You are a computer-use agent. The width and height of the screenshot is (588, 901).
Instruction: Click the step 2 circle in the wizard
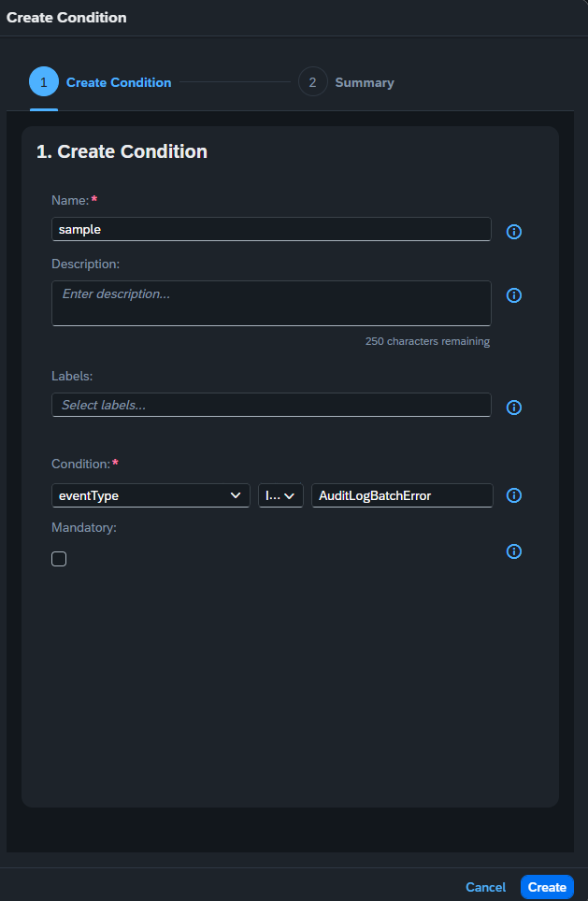click(312, 82)
